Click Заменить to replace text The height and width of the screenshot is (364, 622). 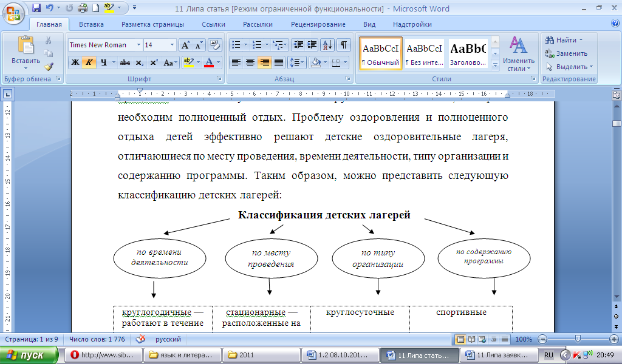(x=567, y=53)
